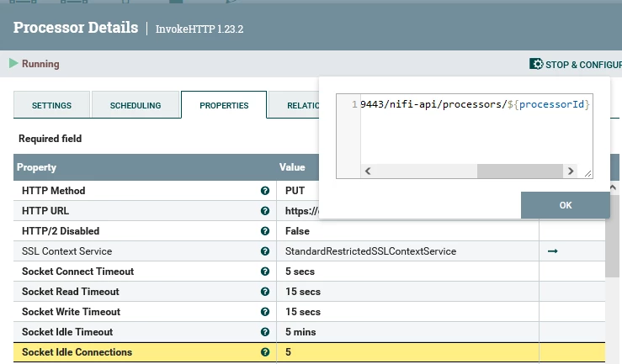This screenshot has width=622, height=364.
Task: Click right arrow of editor horizontal scrollbar
Action: coord(571,171)
